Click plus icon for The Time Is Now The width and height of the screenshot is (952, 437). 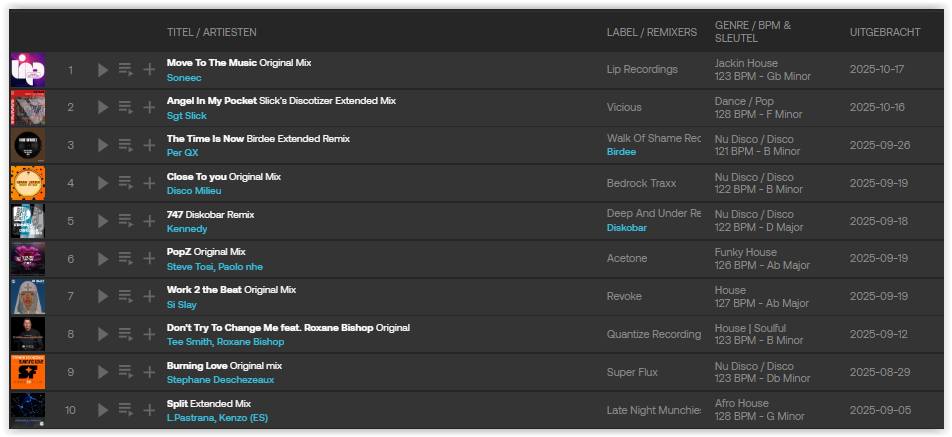click(x=149, y=146)
